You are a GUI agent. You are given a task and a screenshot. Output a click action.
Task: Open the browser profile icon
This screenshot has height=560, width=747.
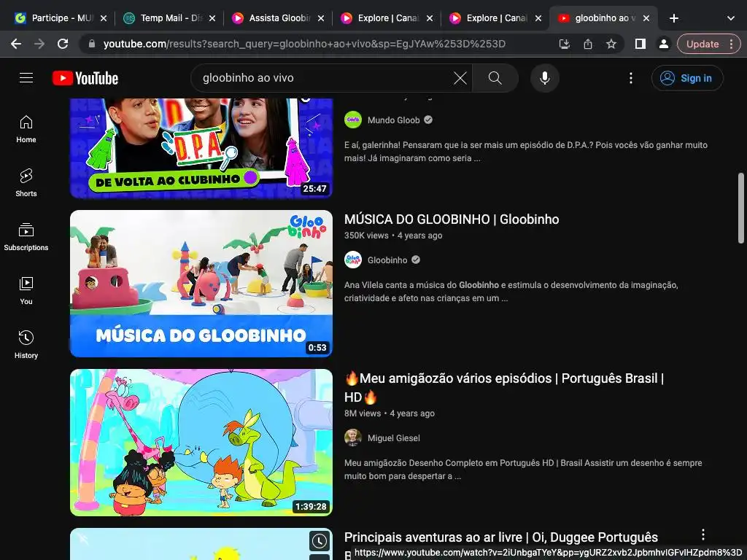(x=663, y=44)
